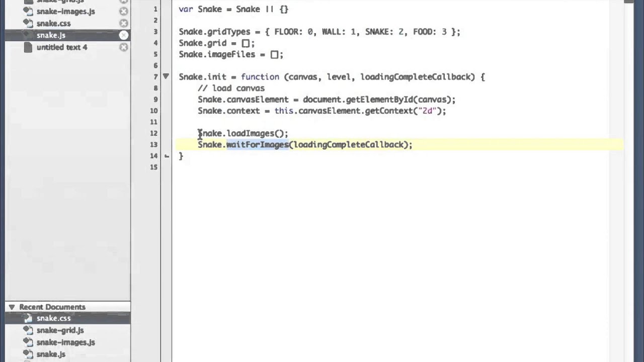644x362 pixels.
Task: Click the untitled text 4 document icon
Action: click(x=28, y=47)
